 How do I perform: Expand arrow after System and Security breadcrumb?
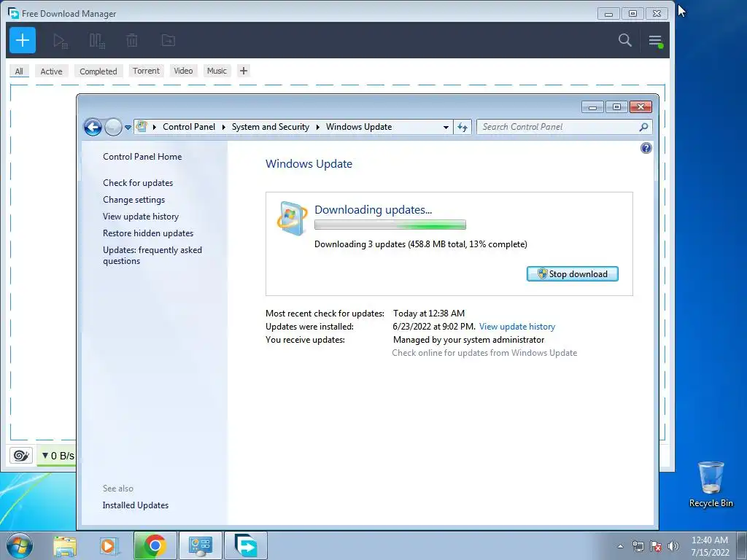point(318,127)
